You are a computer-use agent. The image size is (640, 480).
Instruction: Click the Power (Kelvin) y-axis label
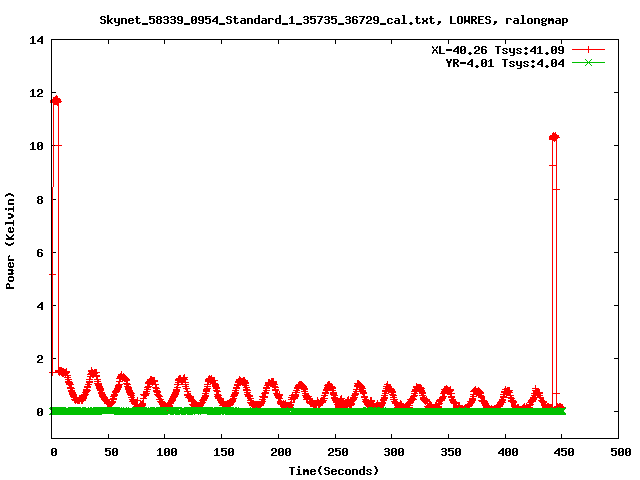click(10, 241)
